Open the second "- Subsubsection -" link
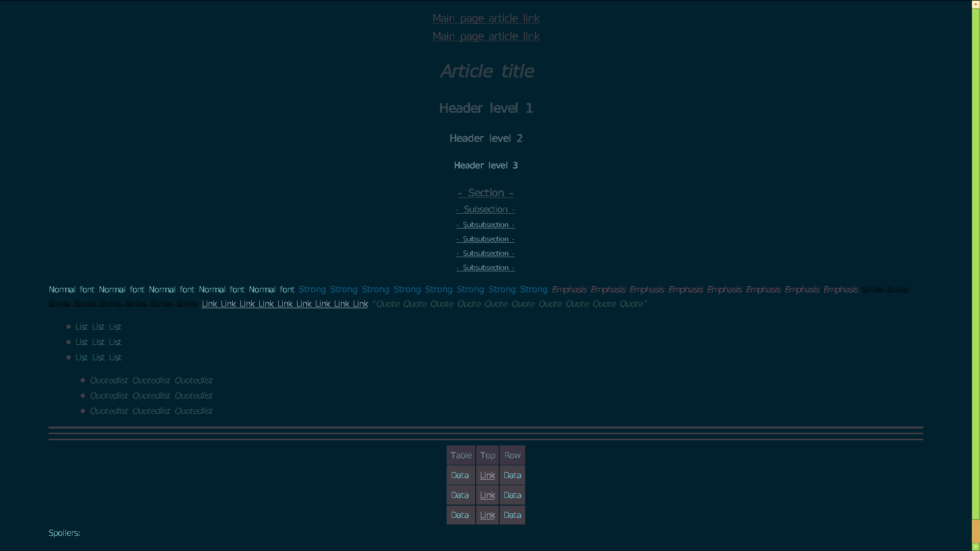Screen dimensions: 980x551 click(x=485, y=239)
